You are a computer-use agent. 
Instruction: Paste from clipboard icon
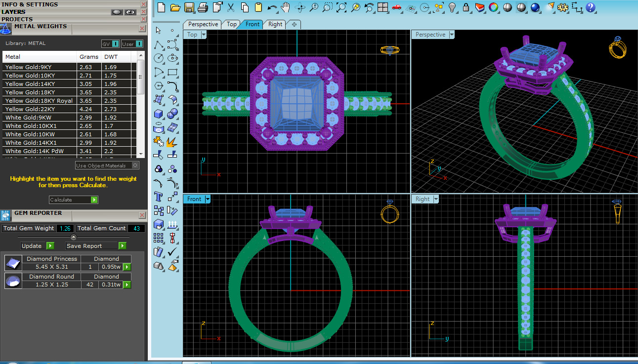click(x=258, y=7)
